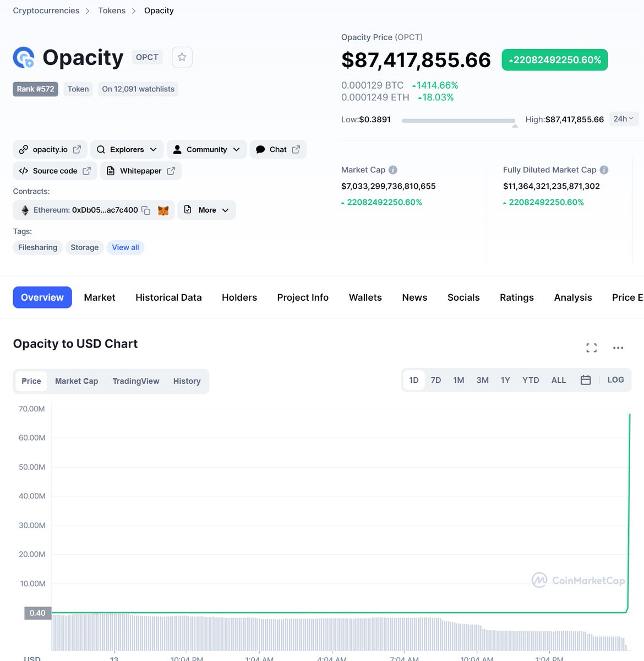Open the 24h range dropdown
This screenshot has width=644, height=661.
[624, 118]
